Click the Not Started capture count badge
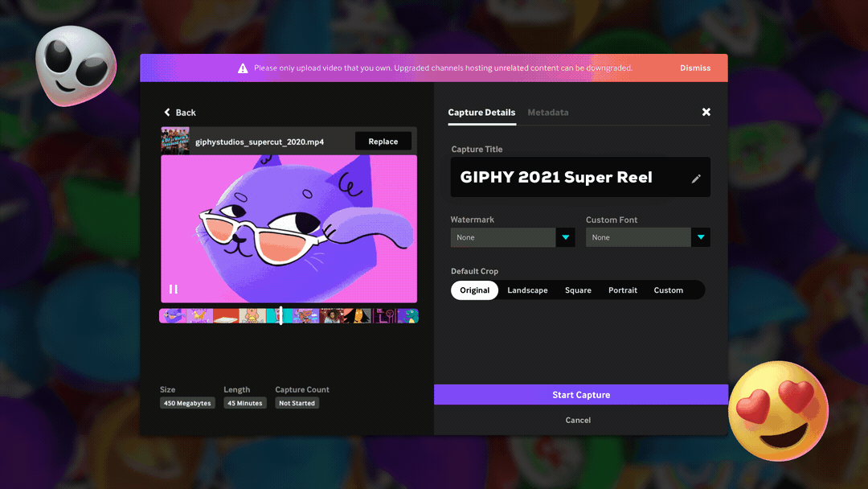 [x=297, y=403]
